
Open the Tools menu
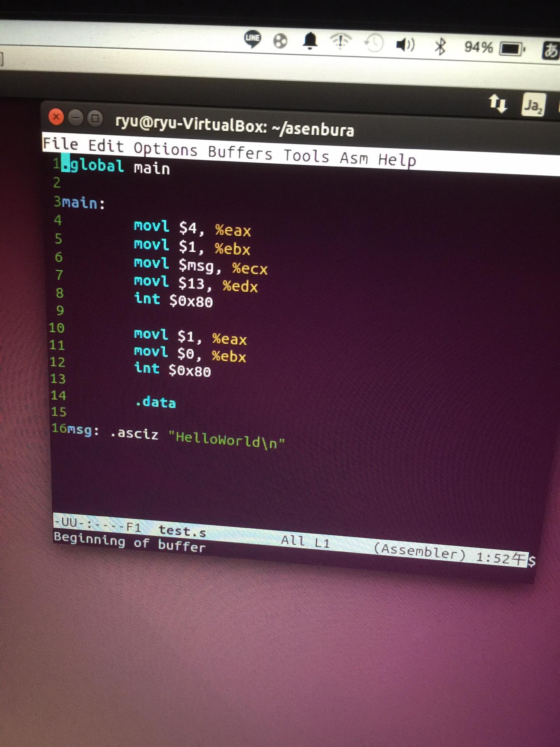coord(306,156)
